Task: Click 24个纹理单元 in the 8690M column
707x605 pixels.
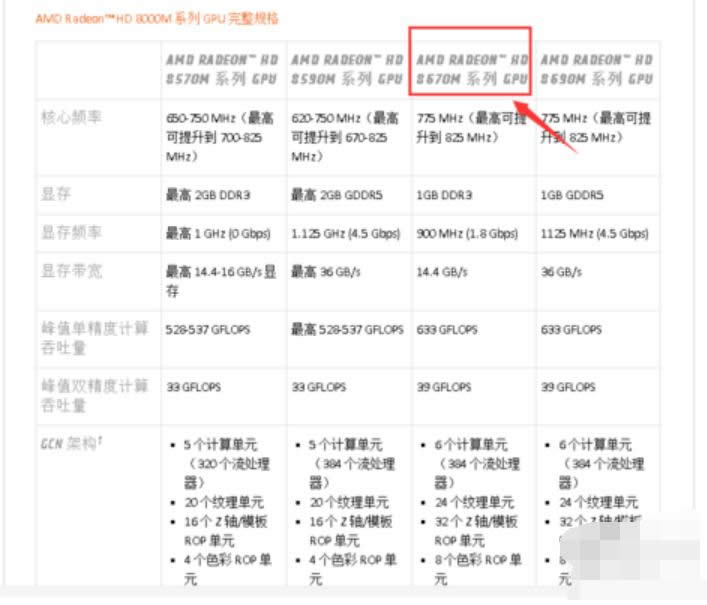Action: pos(598,502)
